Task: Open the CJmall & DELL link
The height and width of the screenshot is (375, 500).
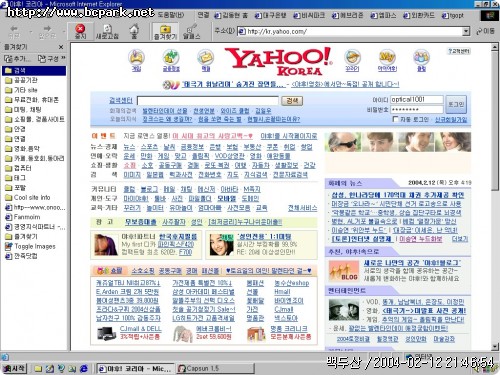Action: tap(140, 329)
